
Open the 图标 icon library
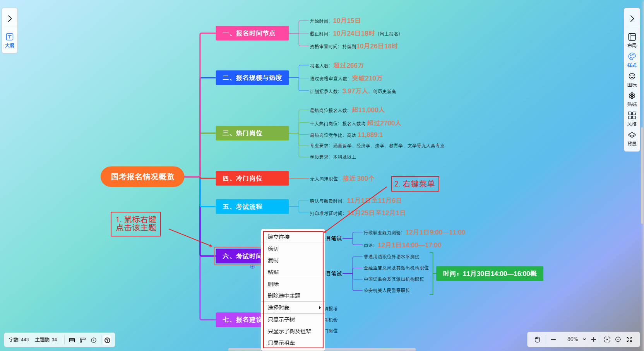(x=632, y=79)
